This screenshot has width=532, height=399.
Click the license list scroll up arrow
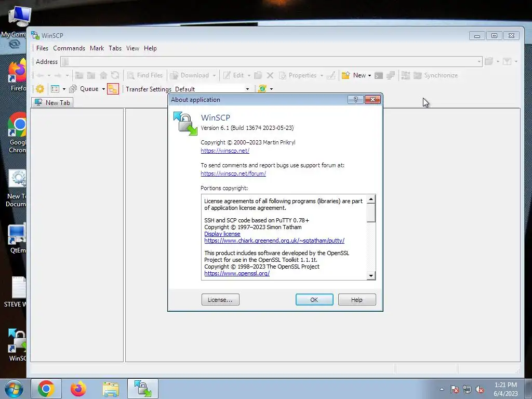click(371, 199)
